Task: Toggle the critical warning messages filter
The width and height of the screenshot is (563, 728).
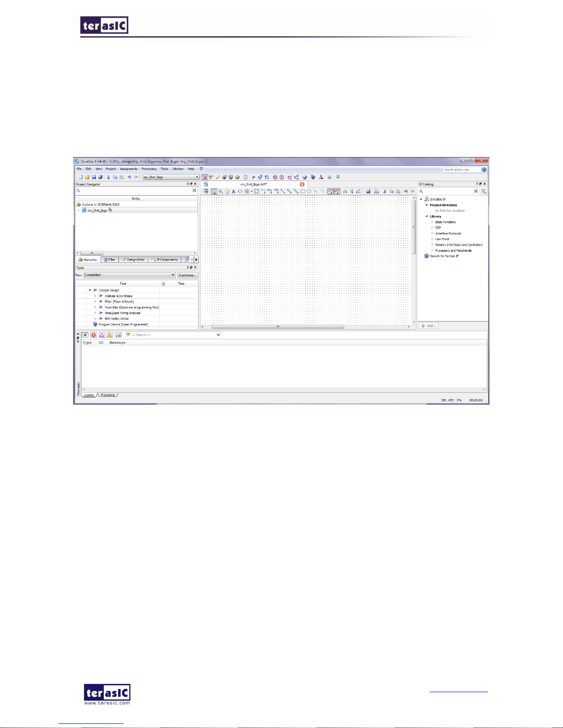Action: (102, 335)
